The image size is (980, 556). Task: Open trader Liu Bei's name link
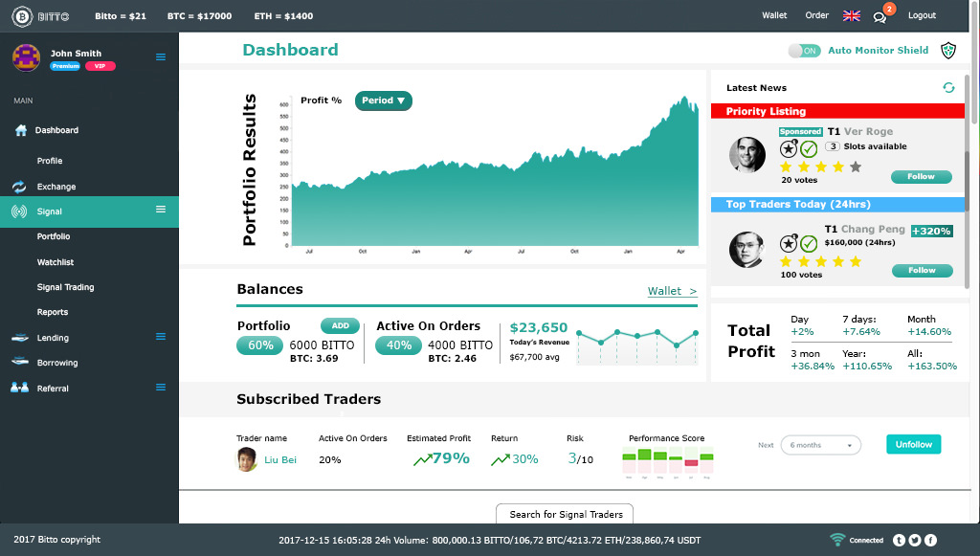pos(280,459)
